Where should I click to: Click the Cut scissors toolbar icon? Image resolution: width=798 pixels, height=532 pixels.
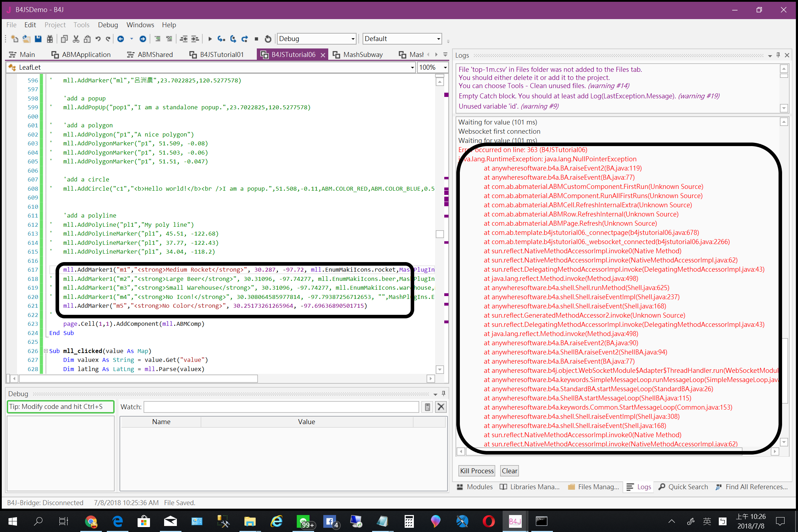tap(76, 39)
